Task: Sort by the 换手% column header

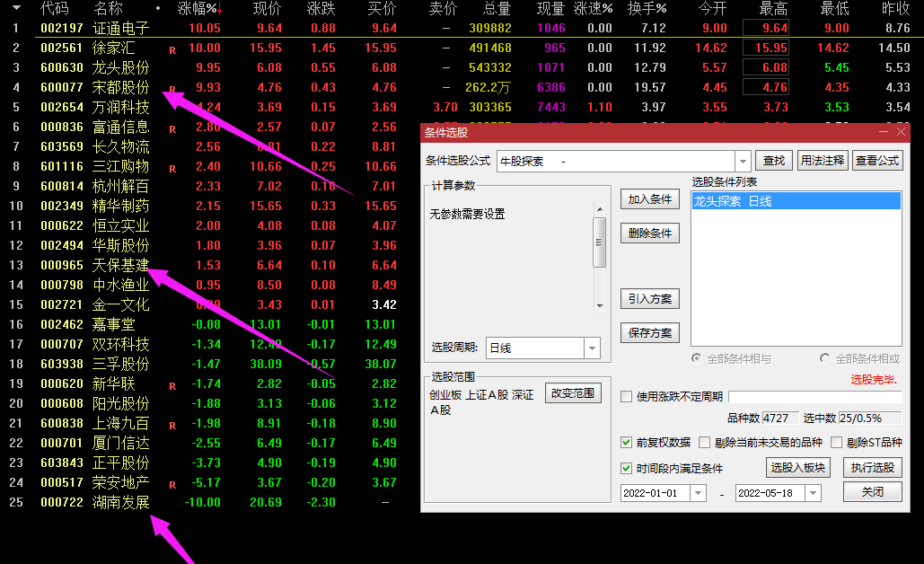Action: click(x=647, y=8)
